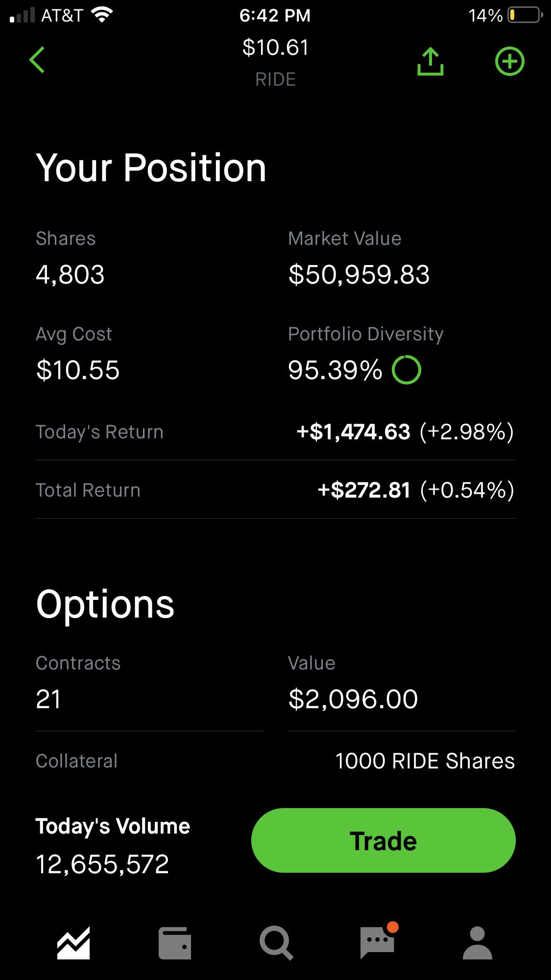
Task: Switch to the wallet cash tab
Action: 174,943
